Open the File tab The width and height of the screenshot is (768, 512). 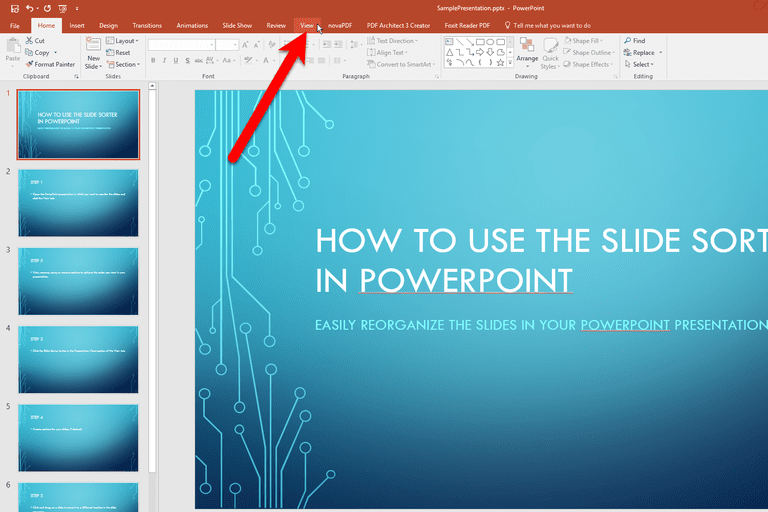coord(15,25)
